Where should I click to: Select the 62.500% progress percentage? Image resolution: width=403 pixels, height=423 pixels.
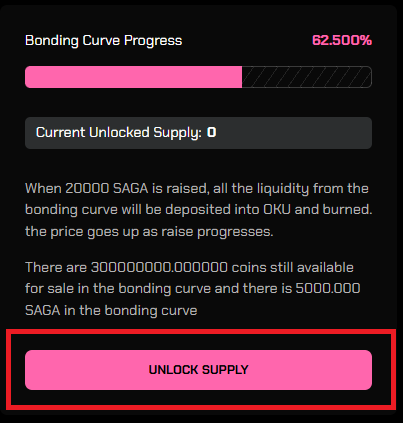pos(342,40)
